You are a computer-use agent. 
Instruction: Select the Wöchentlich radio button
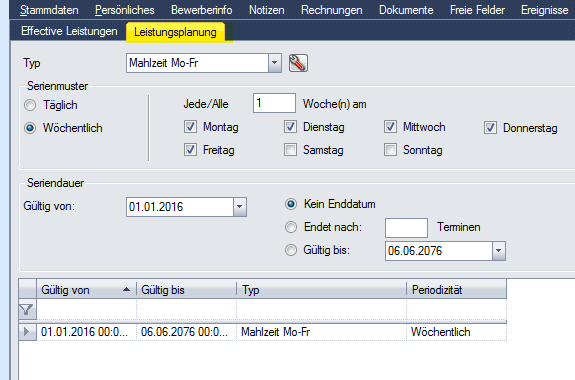point(30,128)
